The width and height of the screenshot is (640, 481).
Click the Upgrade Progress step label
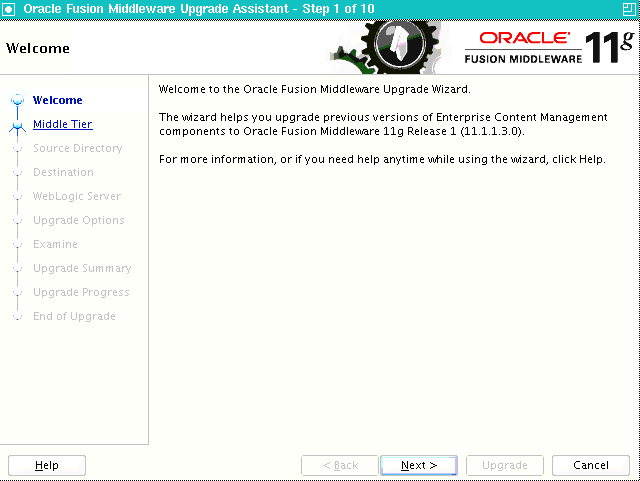(x=81, y=292)
